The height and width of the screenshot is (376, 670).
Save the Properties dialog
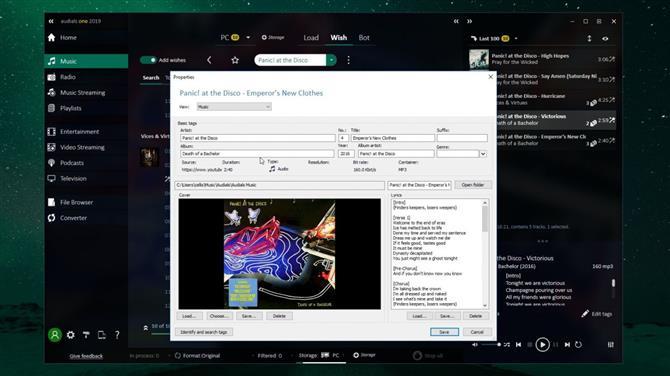444,332
